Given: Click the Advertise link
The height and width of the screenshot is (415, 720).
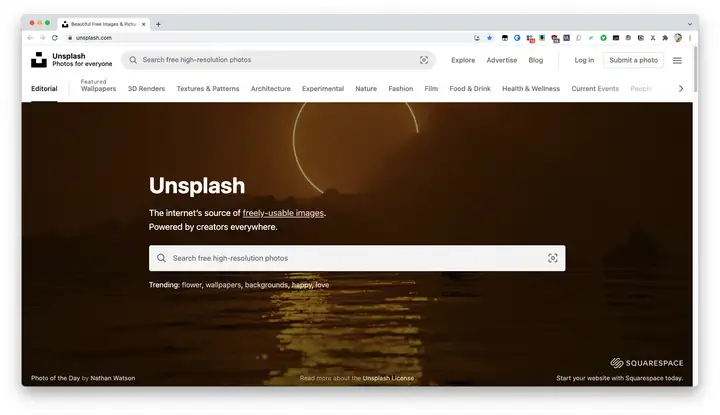Looking at the screenshot, I should tap(501, 60).
